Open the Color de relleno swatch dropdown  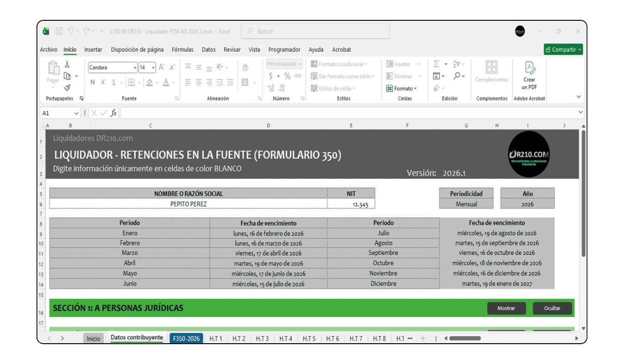pos(156,83)
